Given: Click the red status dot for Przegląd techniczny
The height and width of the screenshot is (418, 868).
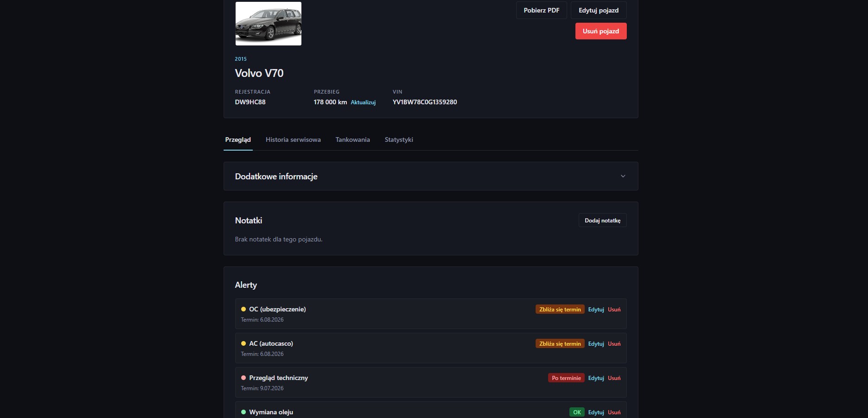Looking at the screenshot, I should (x=244, y=378).
